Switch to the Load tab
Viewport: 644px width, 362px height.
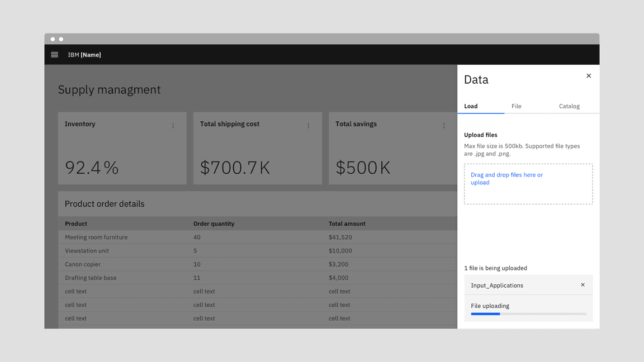coord(471,106)
